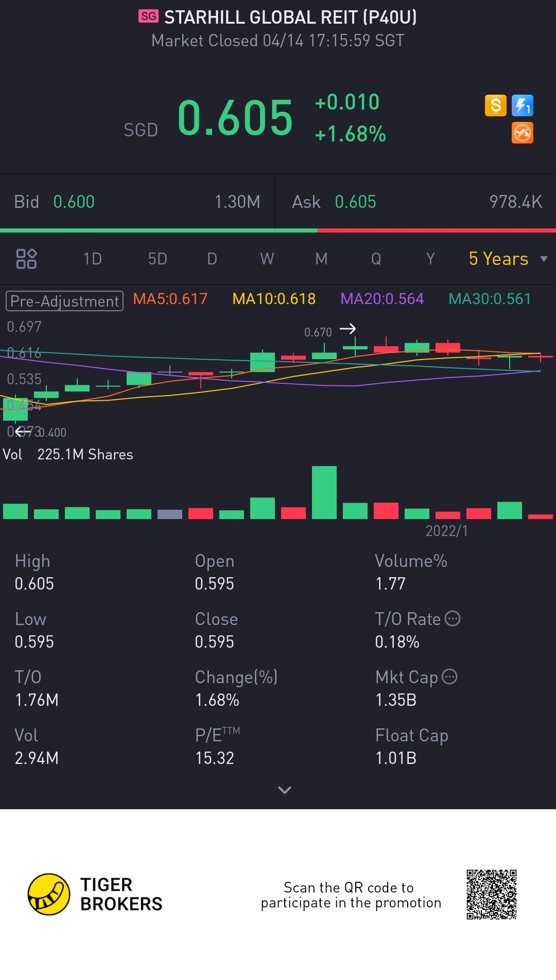Viewport: 556px width, 980px height.
Task: Tap the 2022/1 date label
Action: pyautogui.click(x=447, y=531)
